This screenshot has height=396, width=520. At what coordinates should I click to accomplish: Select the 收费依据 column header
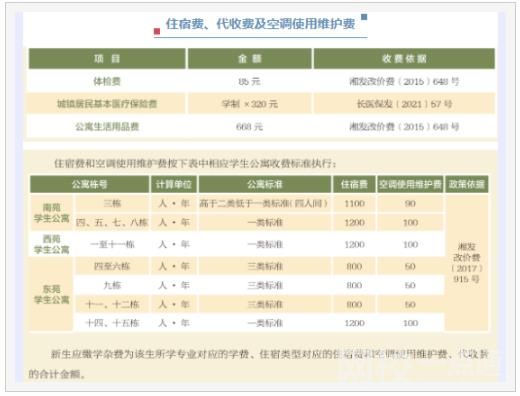coord(404,59)
